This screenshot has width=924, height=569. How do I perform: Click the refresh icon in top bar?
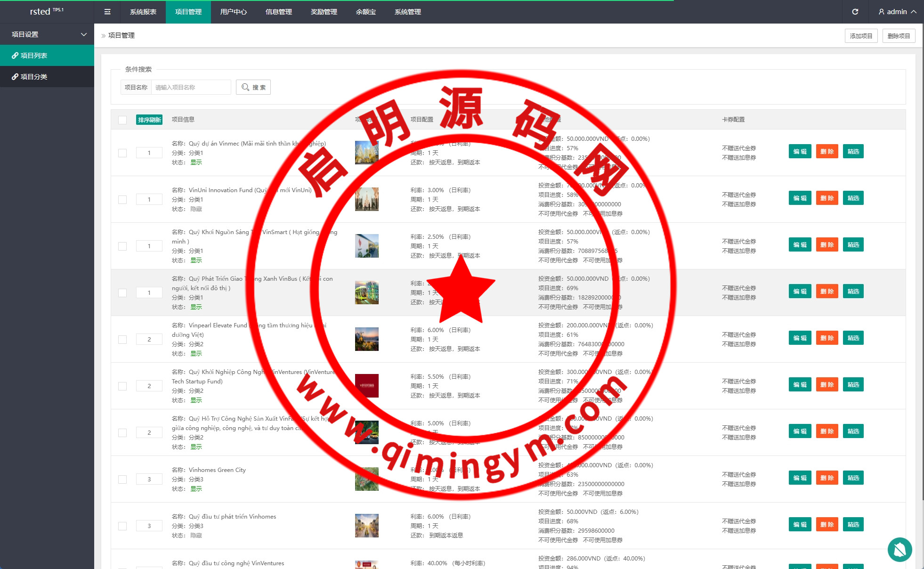[x=855, y=12]
